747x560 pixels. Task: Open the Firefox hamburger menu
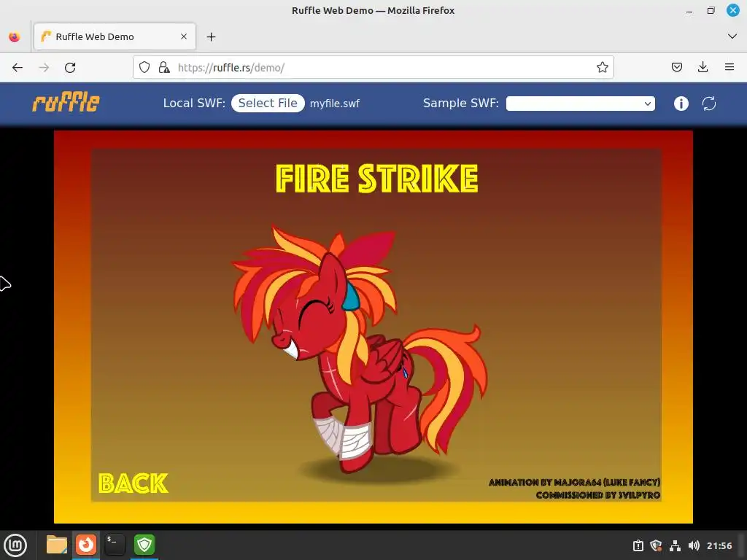(729, 67)
